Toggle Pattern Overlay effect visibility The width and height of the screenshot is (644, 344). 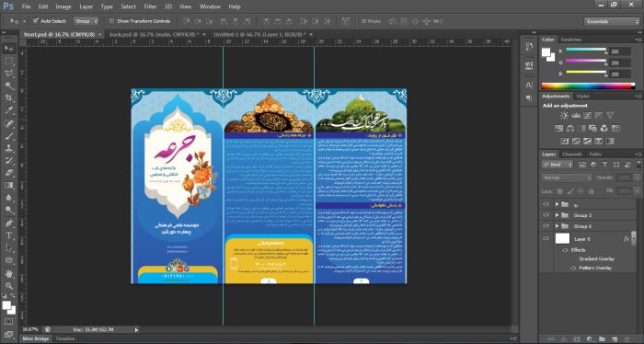coord(573,268)
